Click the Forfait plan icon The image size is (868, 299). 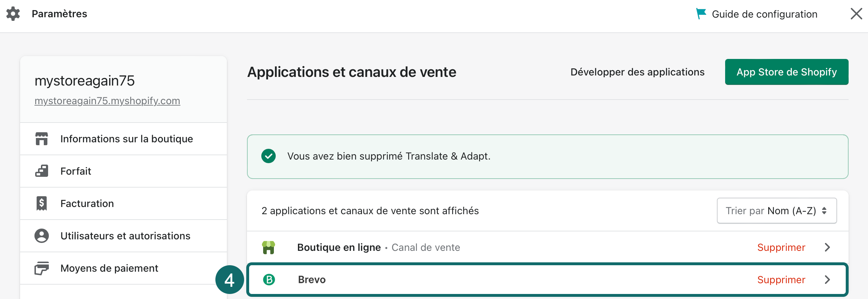pyautogui.click(x=42, y=171)
